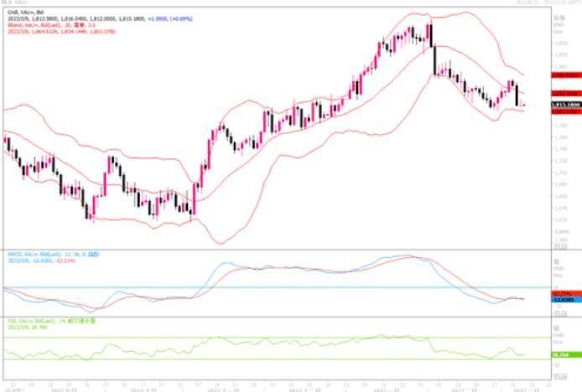Click the lower RSI oversold threshold line
The width and height of the screenshot is (582, 392).
[x=252, y=360]
